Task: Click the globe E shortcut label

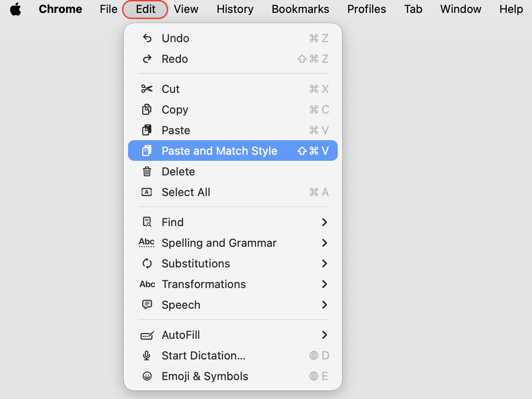Action: (319, 376)
